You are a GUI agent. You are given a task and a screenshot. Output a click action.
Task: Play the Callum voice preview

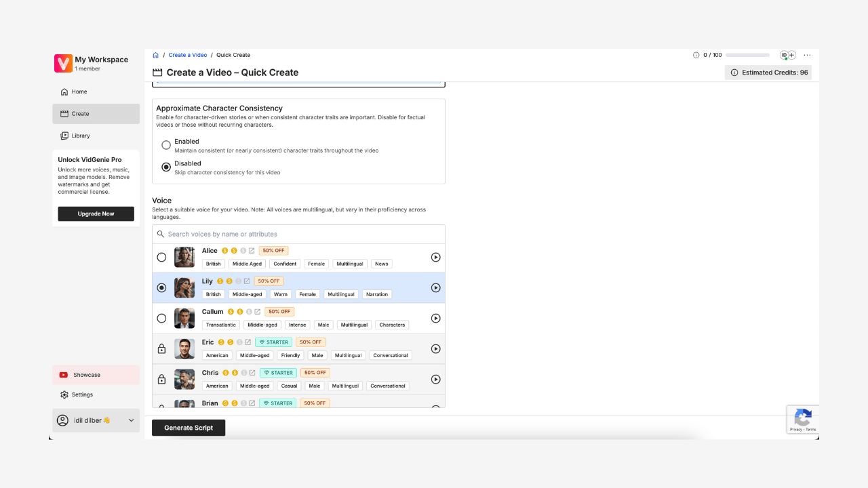436,318
